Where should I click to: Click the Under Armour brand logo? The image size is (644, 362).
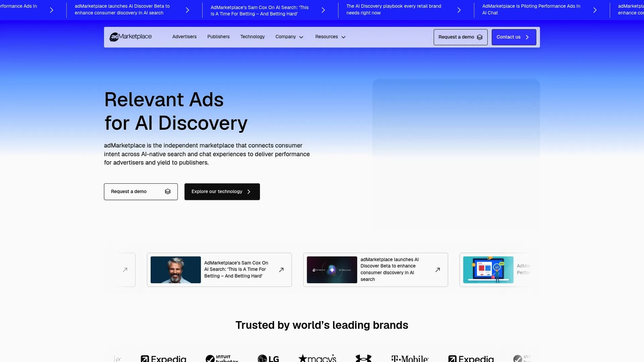[363, 359]
